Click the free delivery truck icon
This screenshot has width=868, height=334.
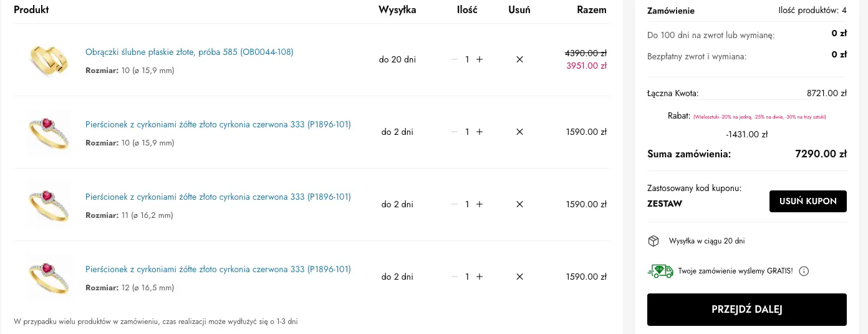[660, 271]
